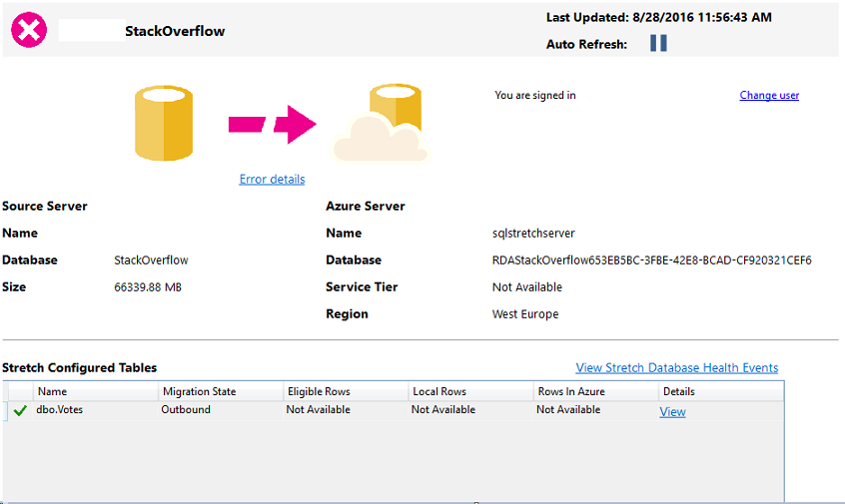Click the Change user link
The width and height of the screenshot is (845, 504).
click(769, 96)
